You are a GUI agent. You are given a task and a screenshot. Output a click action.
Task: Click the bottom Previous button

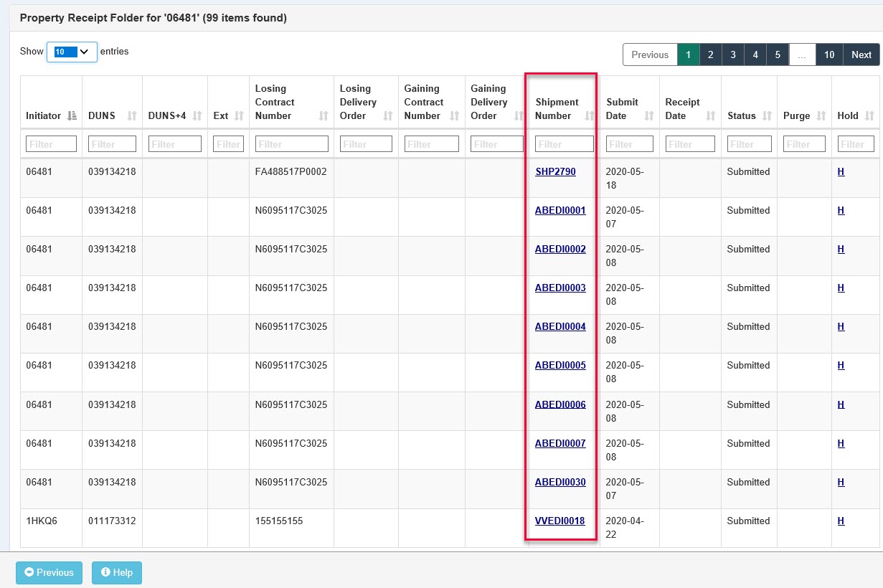[x=49, y=572]
